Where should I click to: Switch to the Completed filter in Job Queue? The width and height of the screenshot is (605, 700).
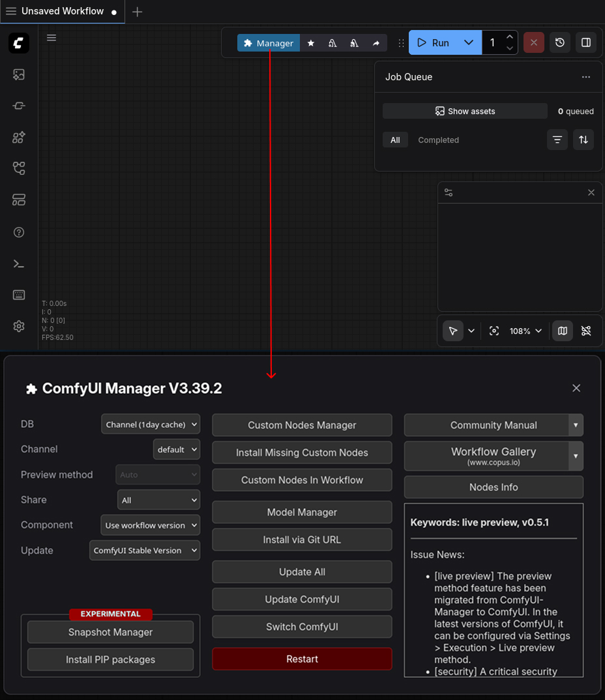click(x=437, y=140)
